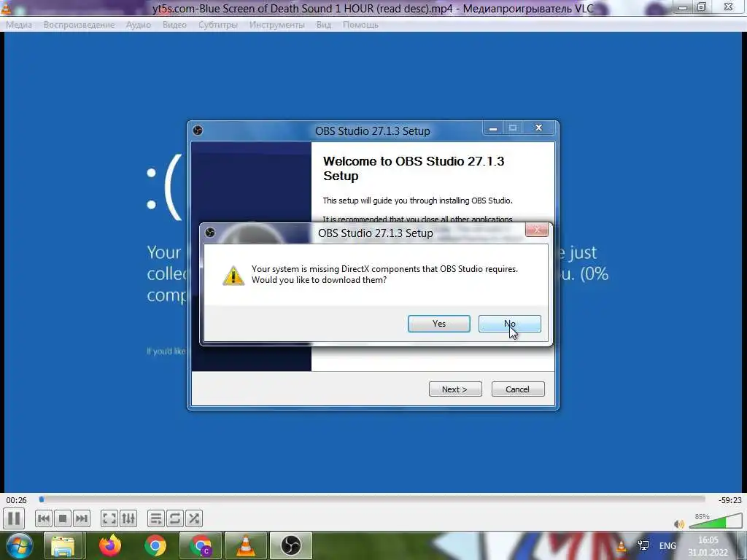Launch Google Chrome from the taskbar
Image resolution: width=747 pixels, height=560 pixels.
tap(155, 545)
